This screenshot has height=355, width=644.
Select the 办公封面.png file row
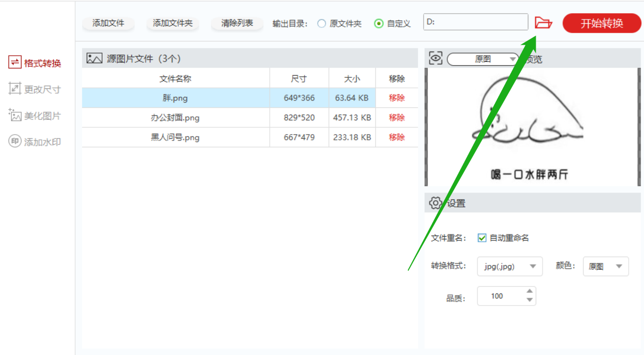[x=250, y=118]
